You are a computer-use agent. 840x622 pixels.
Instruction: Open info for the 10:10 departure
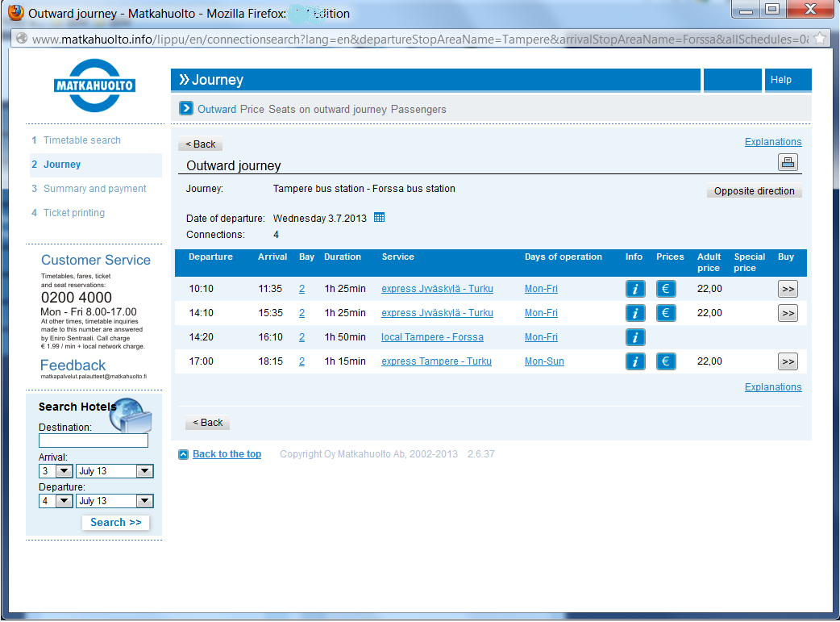[635, 289]
